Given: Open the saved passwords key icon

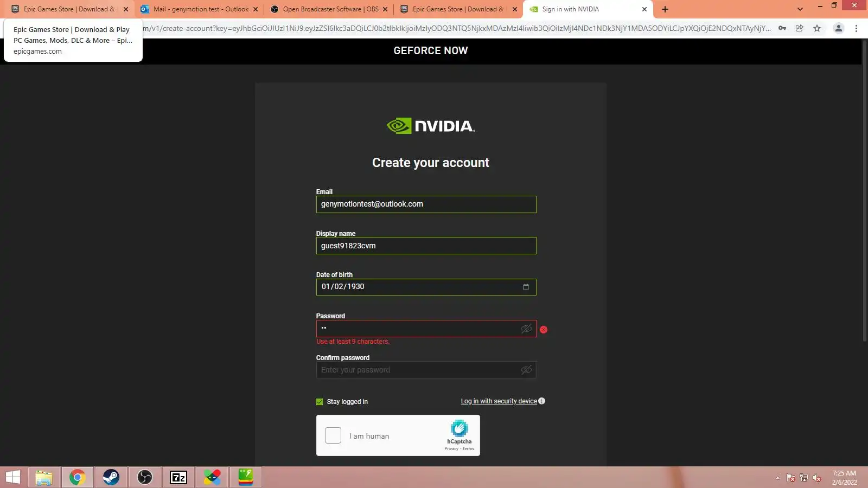Looking at the screenshot, I should point(782,28).
